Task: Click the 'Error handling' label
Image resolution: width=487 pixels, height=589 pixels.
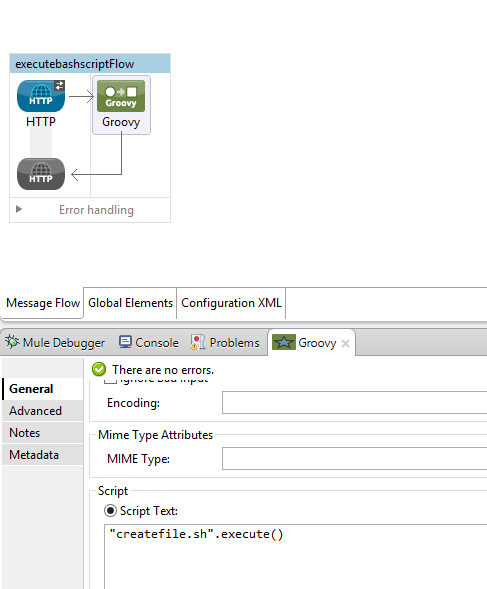Action: [x=96, y=210]
